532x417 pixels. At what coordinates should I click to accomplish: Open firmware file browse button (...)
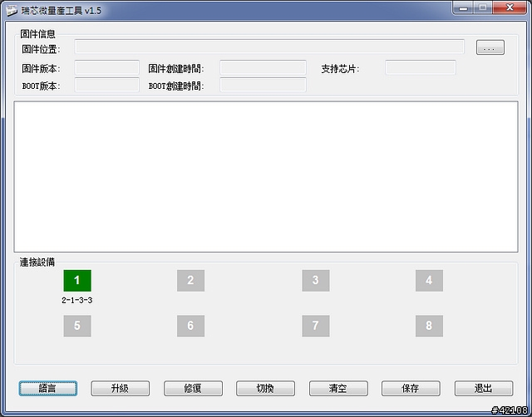(x=490, y=47)
